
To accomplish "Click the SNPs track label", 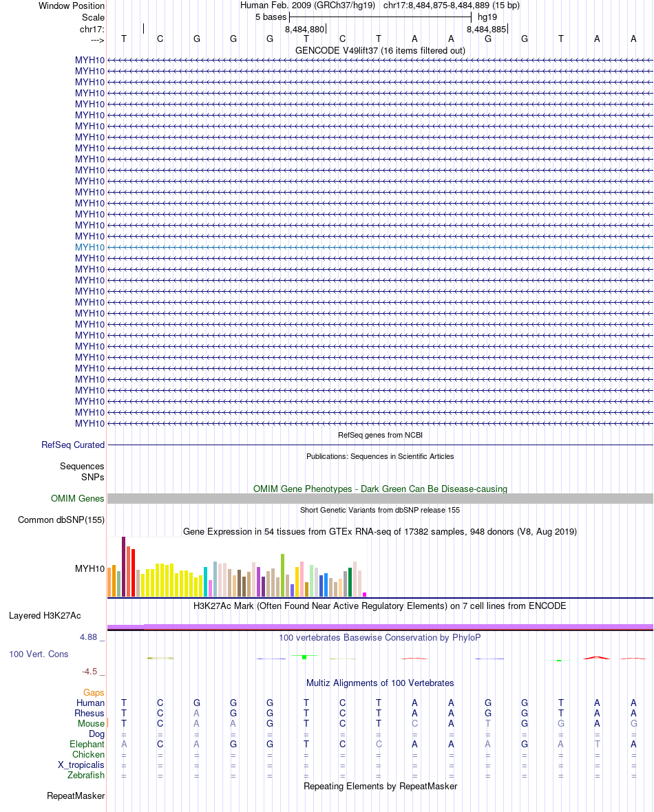I will tap(93, 477).
